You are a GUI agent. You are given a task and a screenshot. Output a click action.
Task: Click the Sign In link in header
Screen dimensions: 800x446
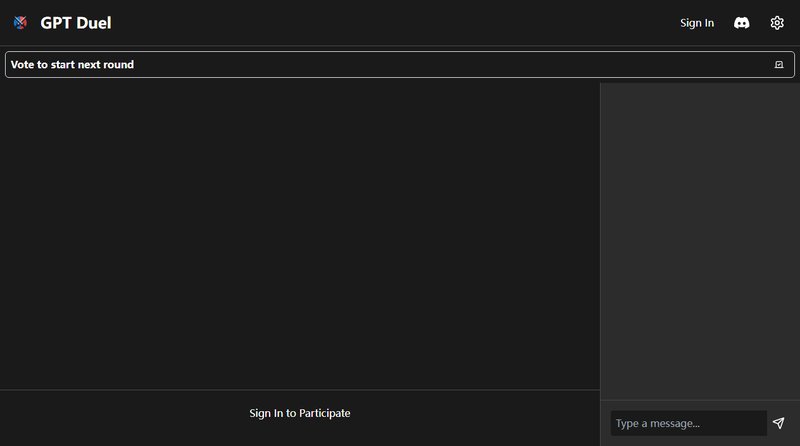(697, 23)
